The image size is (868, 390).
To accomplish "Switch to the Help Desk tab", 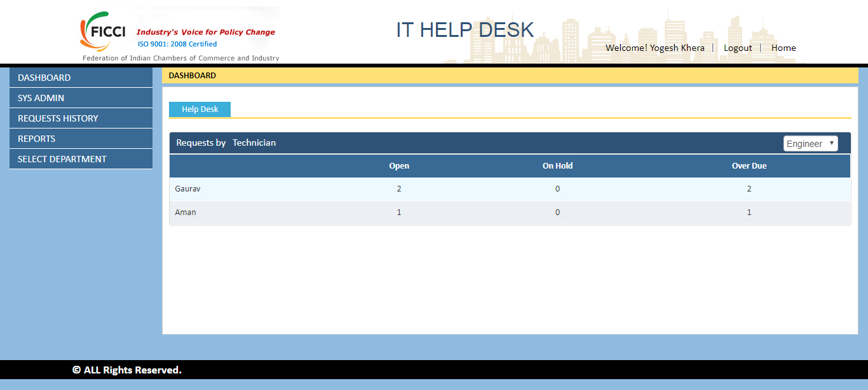I will (200, 109).
